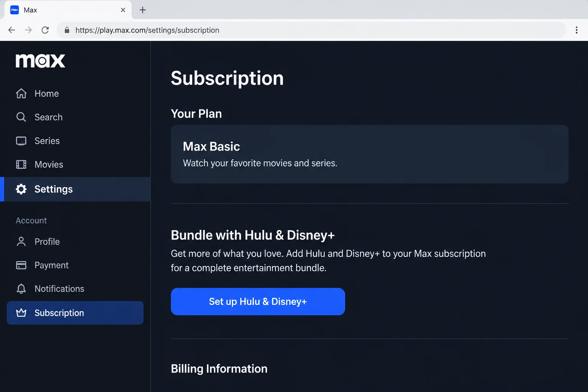This screenshot has width=588, height=392.
Task: Open the browser three-dot menu
Action: click(577, 30)
